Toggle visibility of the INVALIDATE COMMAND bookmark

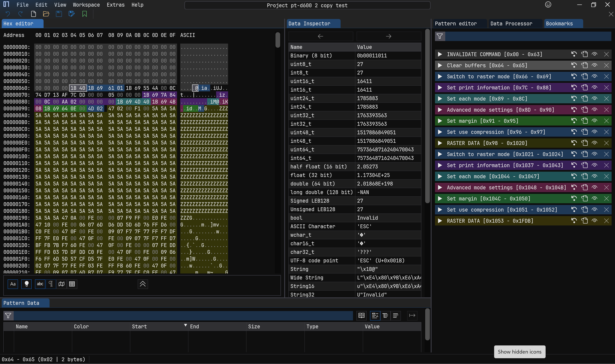[x=594, y=54]
